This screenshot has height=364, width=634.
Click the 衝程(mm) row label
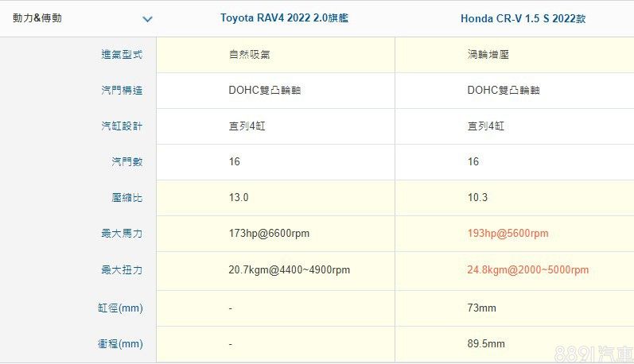(122, 344)
